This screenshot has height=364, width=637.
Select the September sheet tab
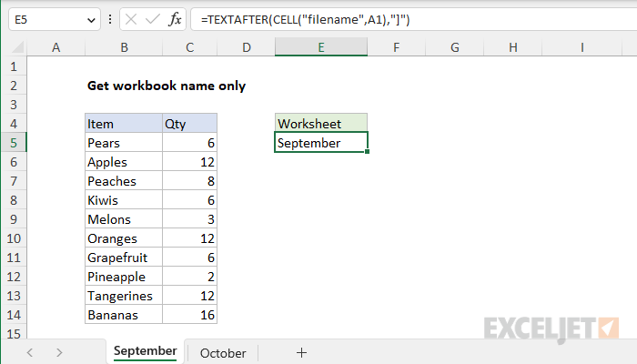pyautogui.click(x=145, y=351)
